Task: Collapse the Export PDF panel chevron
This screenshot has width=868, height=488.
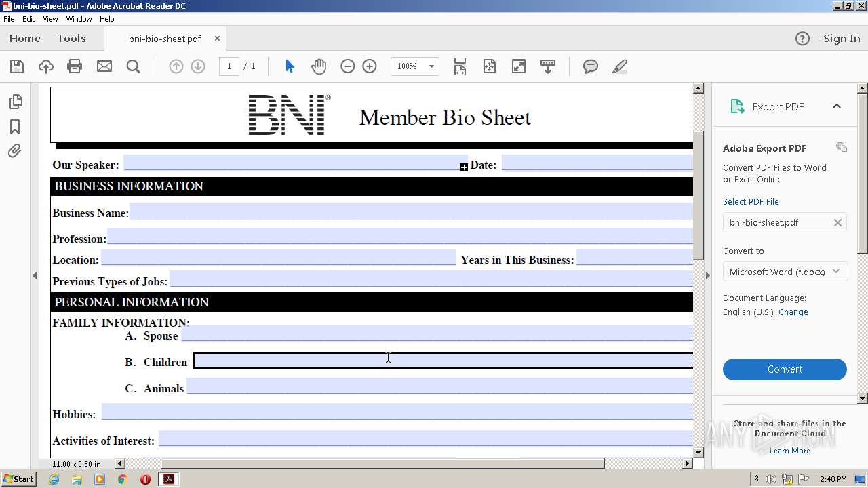Action: pos(836,106)
